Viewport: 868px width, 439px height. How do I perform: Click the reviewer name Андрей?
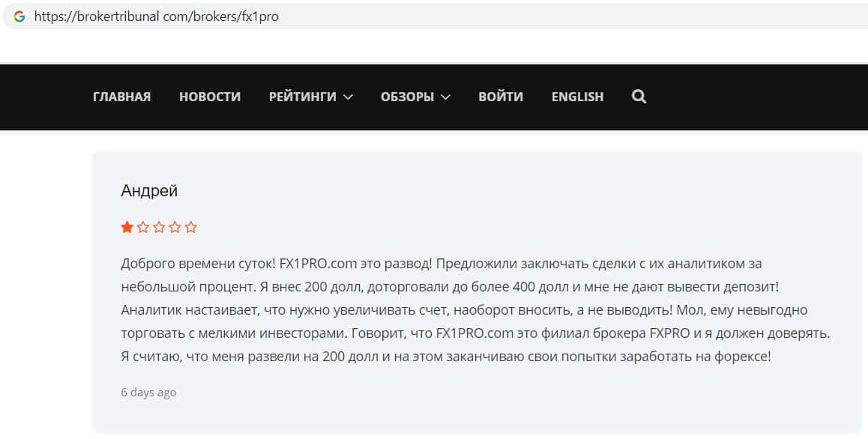[x=149, y=191]
